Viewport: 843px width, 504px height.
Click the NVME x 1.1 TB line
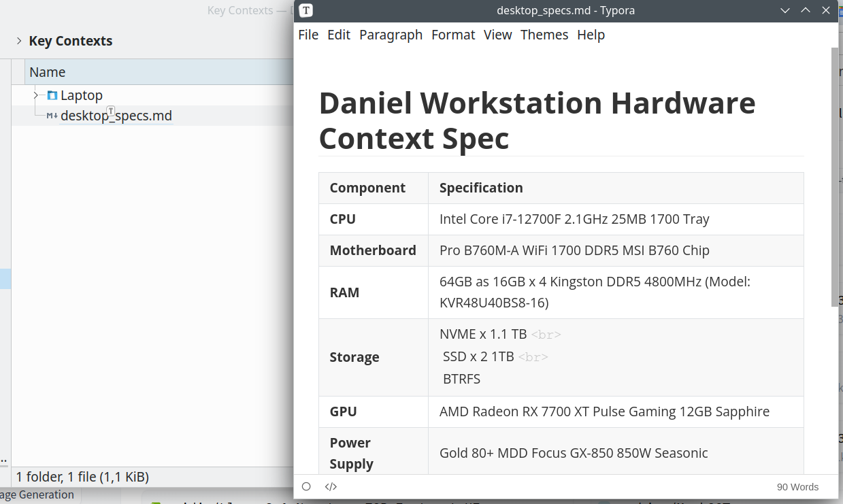tap(483, 335)
